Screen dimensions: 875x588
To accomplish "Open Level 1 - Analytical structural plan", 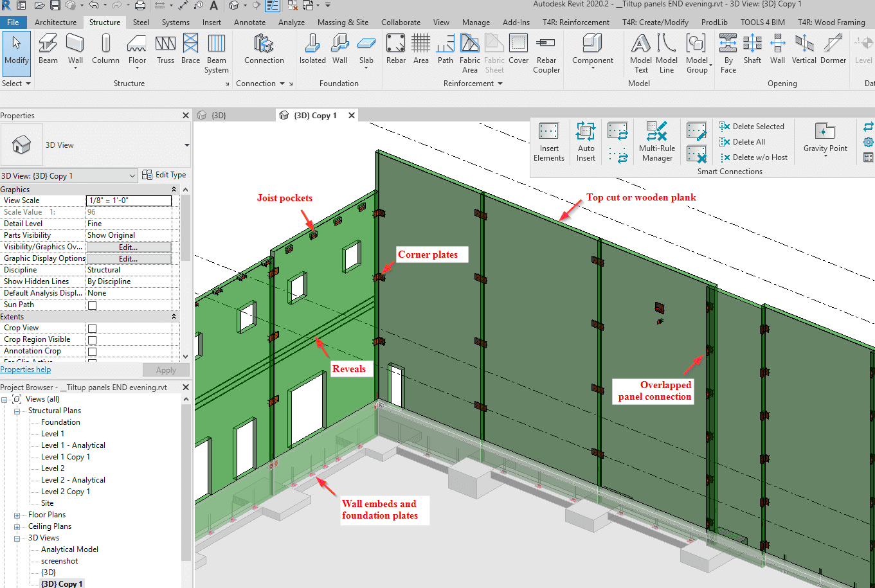I will [73, 445].
